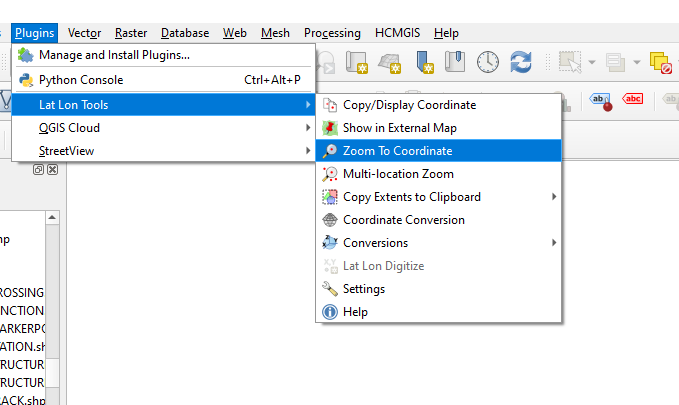Open the dropdown arrow beside Select Features tool
The width and height of the screenshot is (679, 405).
coord(592,63)
